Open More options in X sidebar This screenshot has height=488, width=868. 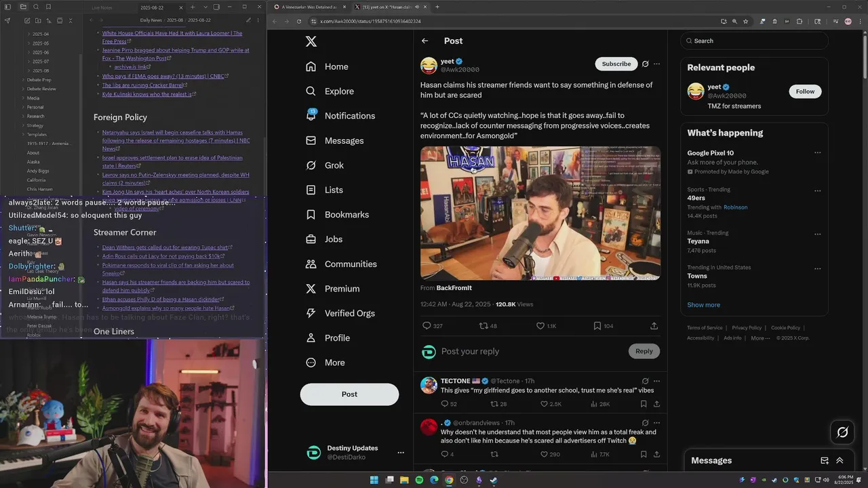[x=325, y=363]
